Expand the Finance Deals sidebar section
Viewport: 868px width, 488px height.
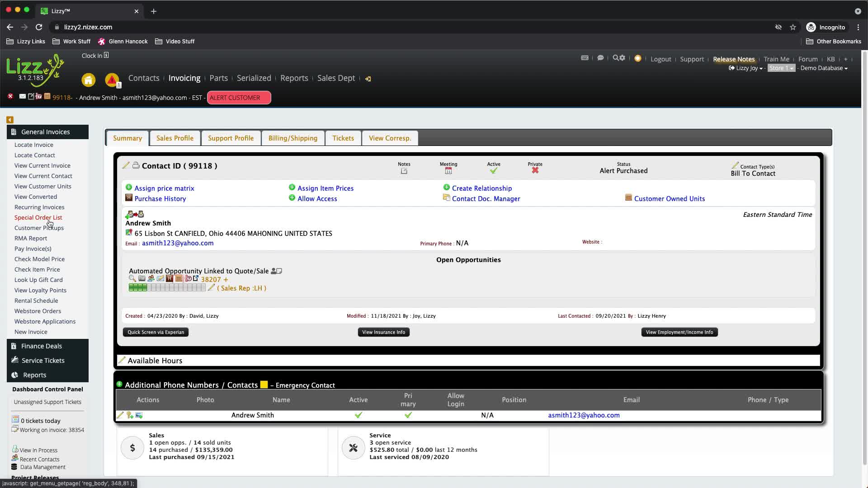[x=42, y=346]
